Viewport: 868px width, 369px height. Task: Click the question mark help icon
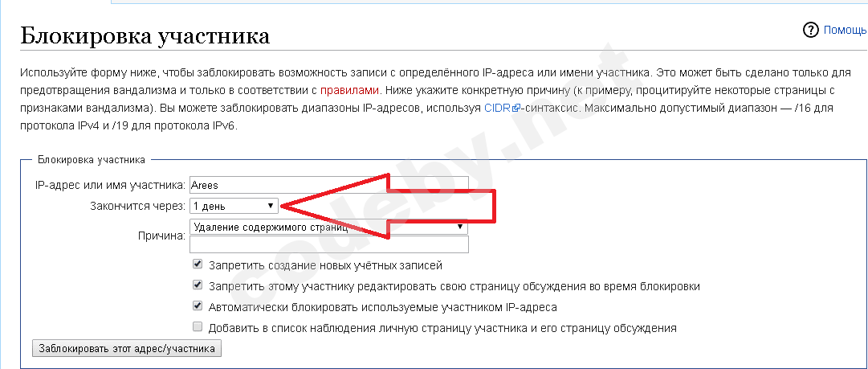(x=810, y=30)
